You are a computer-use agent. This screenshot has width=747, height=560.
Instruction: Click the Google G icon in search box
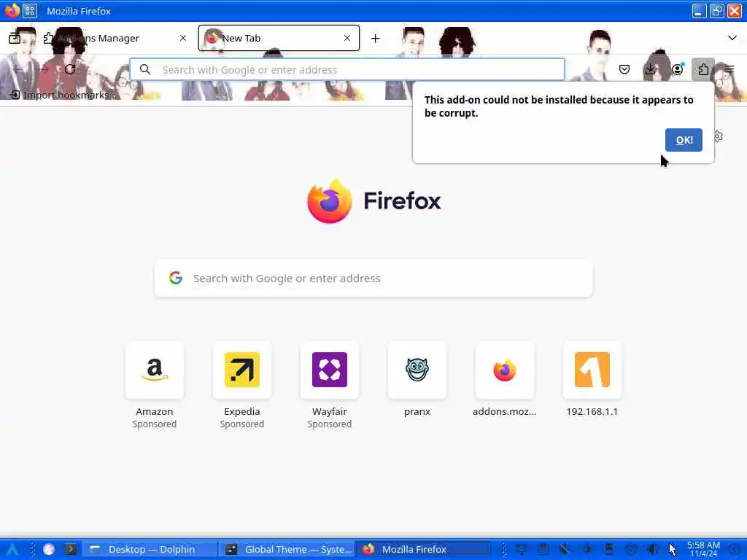coord(176,278)
